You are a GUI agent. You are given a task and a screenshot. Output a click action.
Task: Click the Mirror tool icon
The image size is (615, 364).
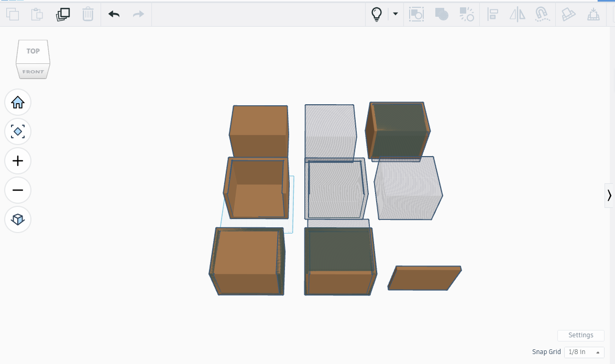518,15
